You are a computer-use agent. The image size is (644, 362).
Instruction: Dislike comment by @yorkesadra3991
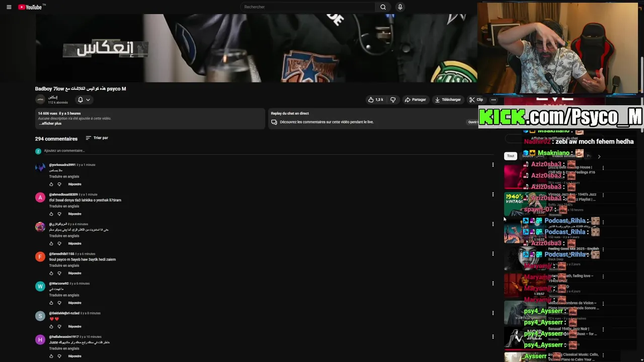point(59,184)
